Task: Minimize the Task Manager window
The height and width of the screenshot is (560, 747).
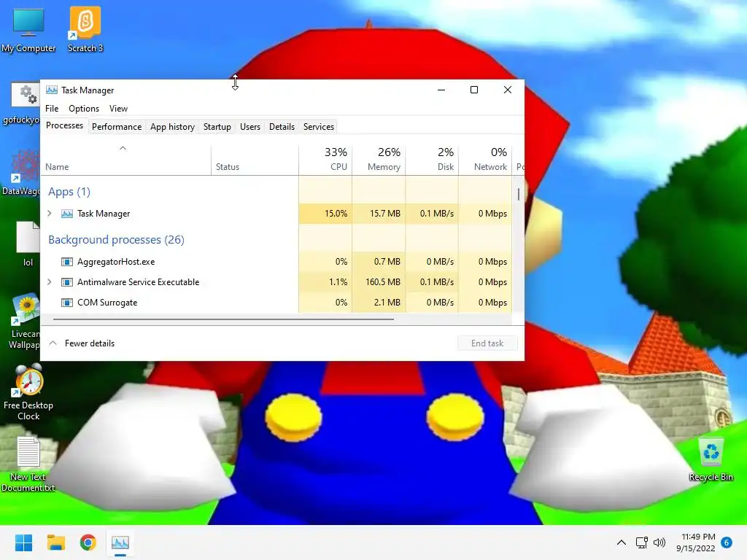Action: point(441,90)
